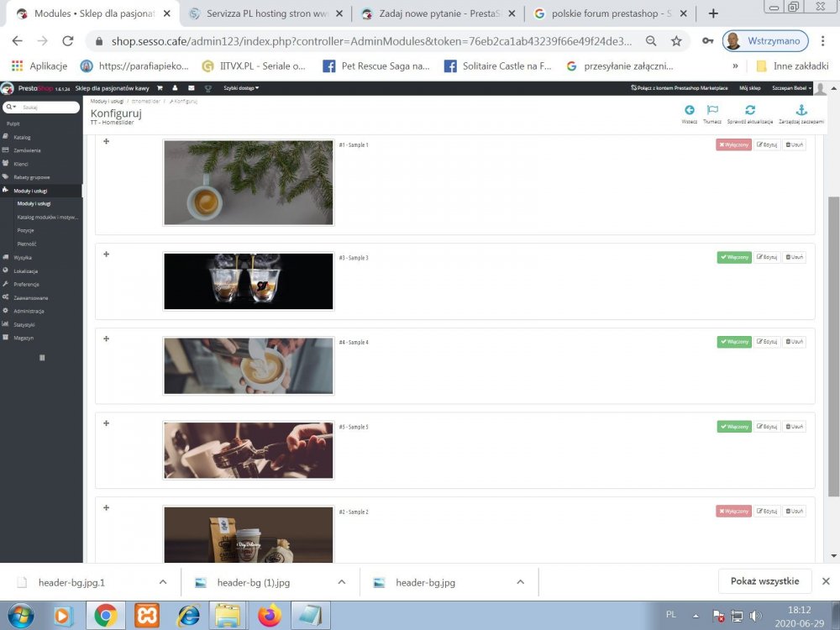Click the Windows Start button
The image size is (840, 630).
pyautogui.click(x=20, y=616)
